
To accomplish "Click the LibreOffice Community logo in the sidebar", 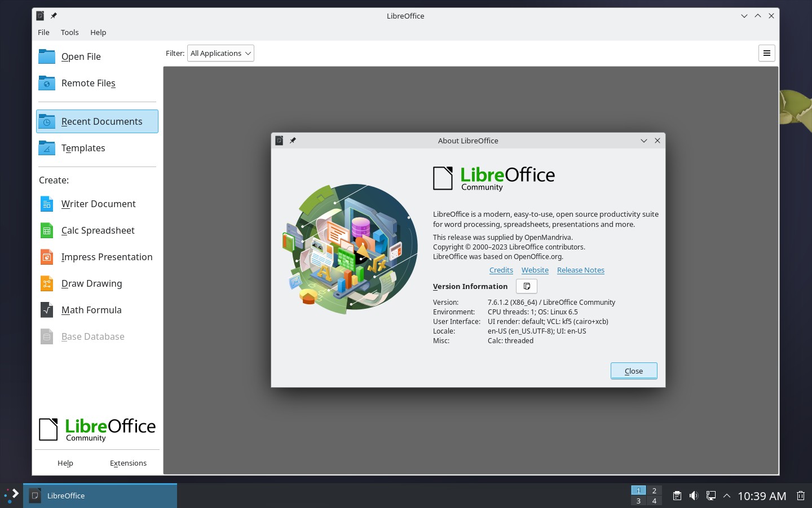I will pos(97,430).
